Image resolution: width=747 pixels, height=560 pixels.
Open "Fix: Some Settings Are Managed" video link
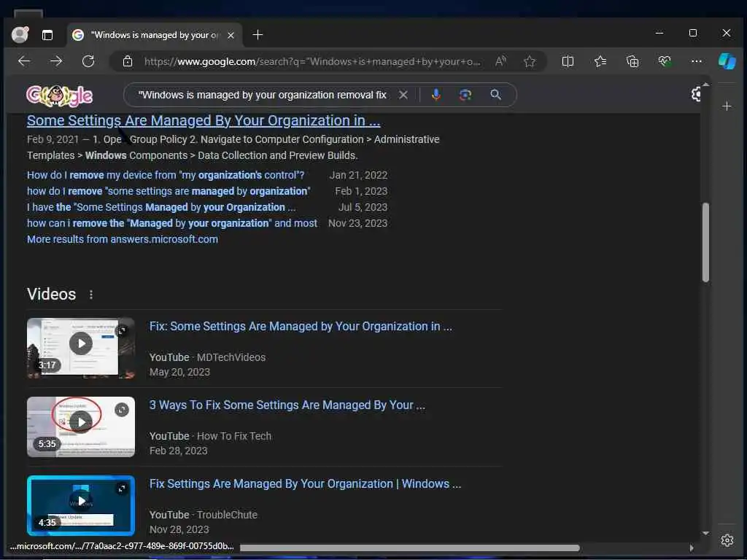coord(301,326)
